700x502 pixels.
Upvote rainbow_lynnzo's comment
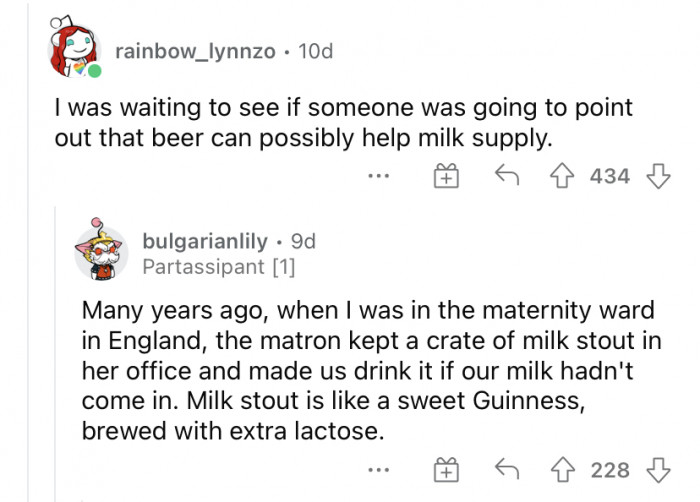[567, 176]
